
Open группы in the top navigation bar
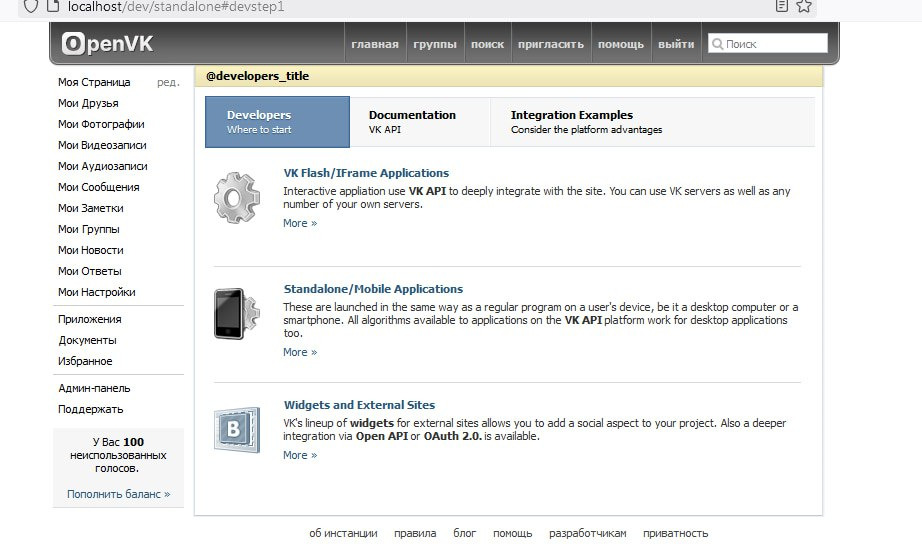435,44
